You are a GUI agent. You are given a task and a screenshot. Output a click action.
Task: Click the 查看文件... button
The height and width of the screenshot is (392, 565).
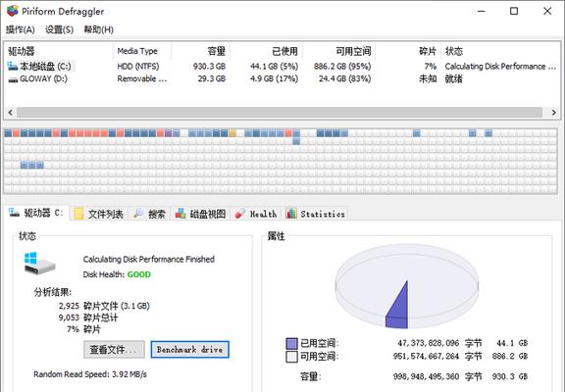(114, 350)
